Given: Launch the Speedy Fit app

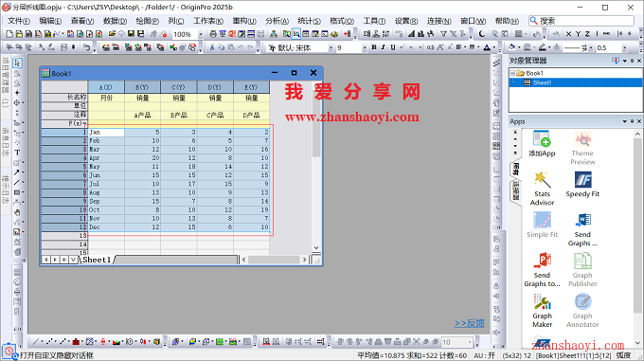Looking at the screenshot, I should pyautogui.click(x=582, y=185).
